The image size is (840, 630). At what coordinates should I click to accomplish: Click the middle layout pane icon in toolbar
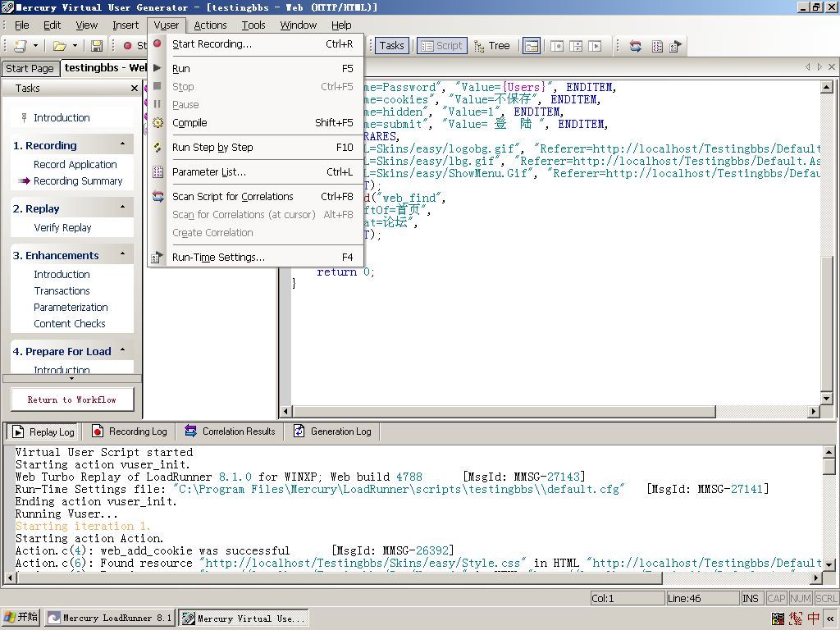click(576, 46)
